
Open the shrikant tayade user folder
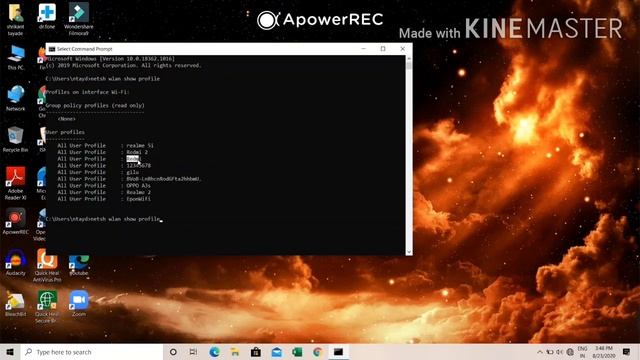tap(16, 19)
